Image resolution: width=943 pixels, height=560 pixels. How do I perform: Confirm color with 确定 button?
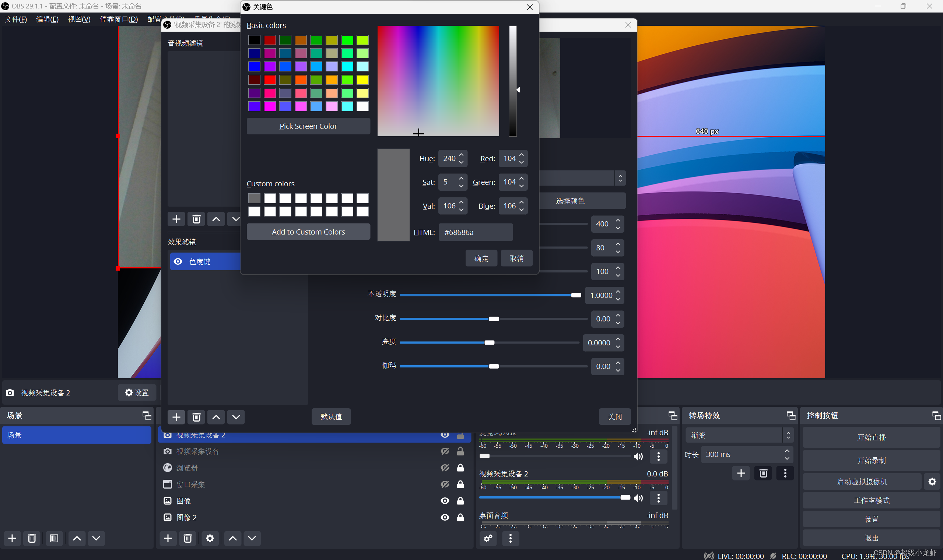coord(481,258)
